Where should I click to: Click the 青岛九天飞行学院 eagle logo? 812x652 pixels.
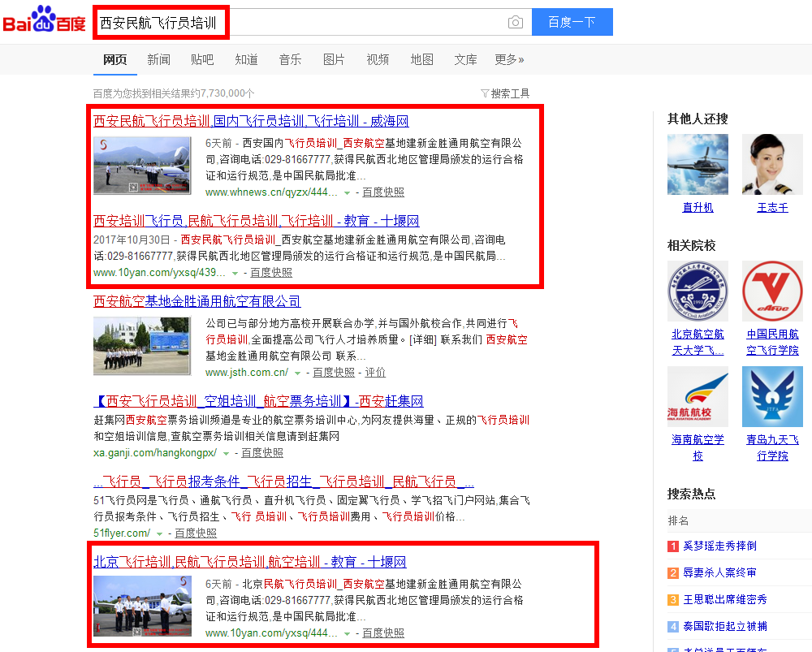click(x=772, y=397)
